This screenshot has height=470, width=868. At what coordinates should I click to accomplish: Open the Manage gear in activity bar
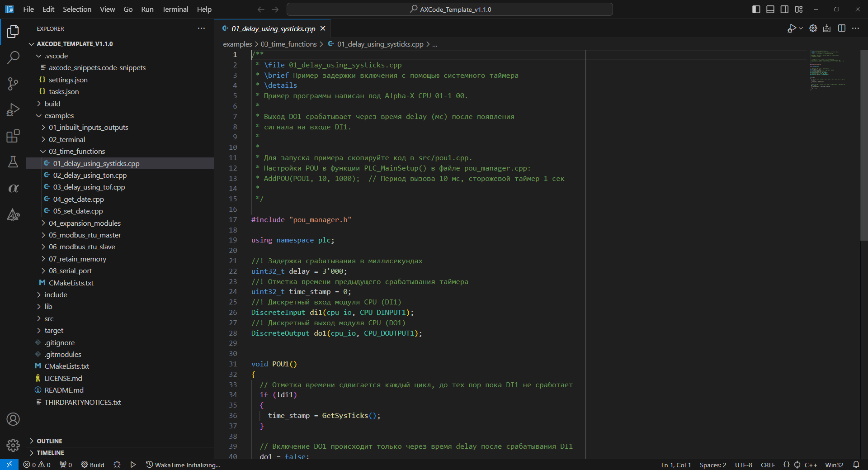13,446
